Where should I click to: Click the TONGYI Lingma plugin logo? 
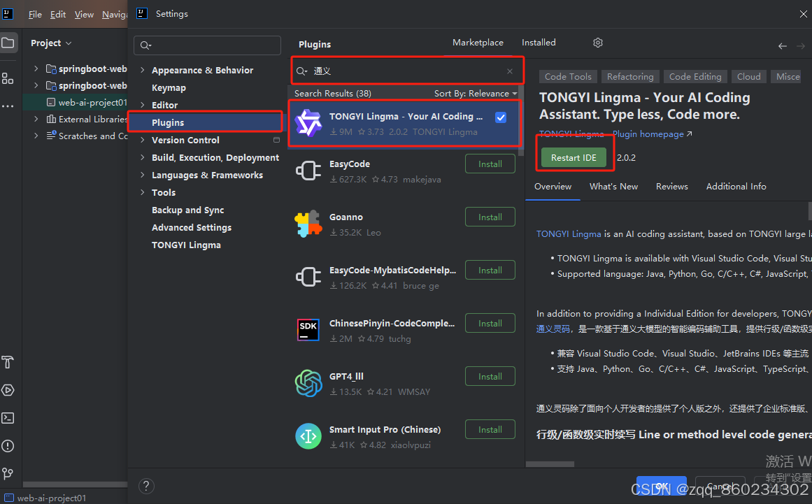tap(308, 123)
